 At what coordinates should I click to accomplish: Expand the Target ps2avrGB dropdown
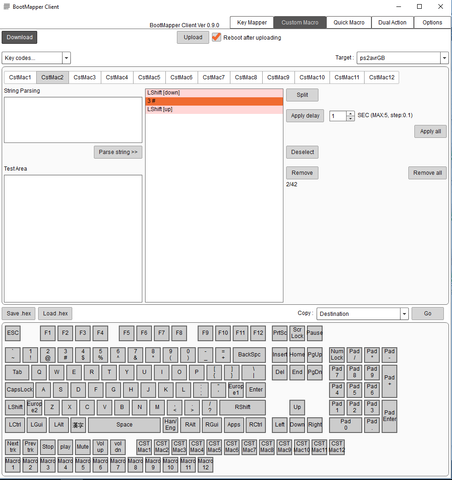[444, 58]
